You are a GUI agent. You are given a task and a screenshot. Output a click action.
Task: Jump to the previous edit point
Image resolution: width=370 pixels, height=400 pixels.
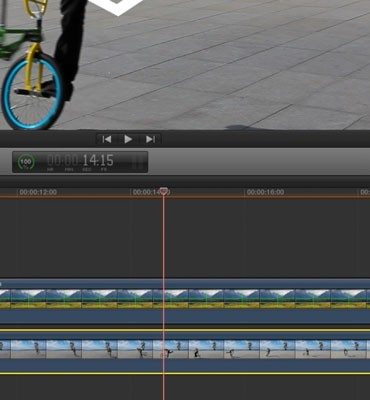[107, 139]
